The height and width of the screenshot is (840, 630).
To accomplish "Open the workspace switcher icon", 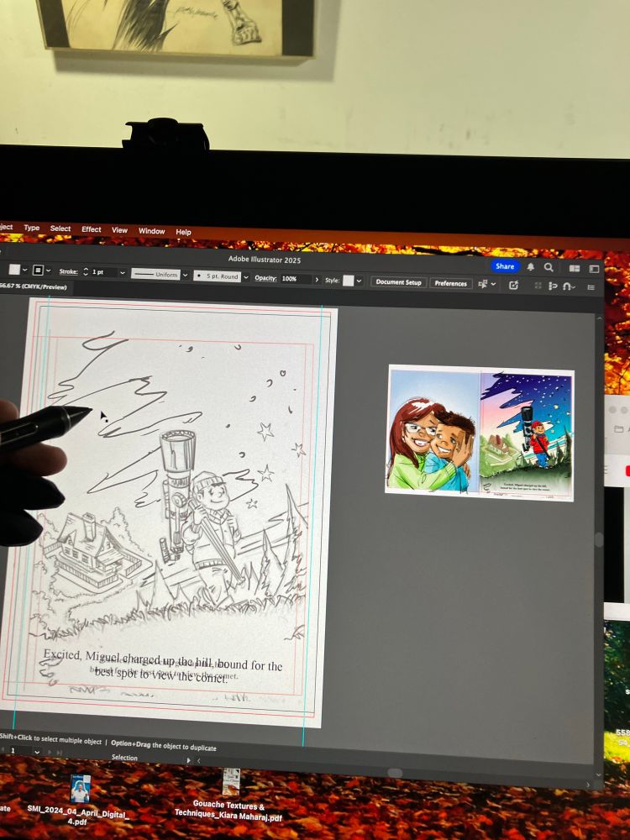I will (594, 269).
